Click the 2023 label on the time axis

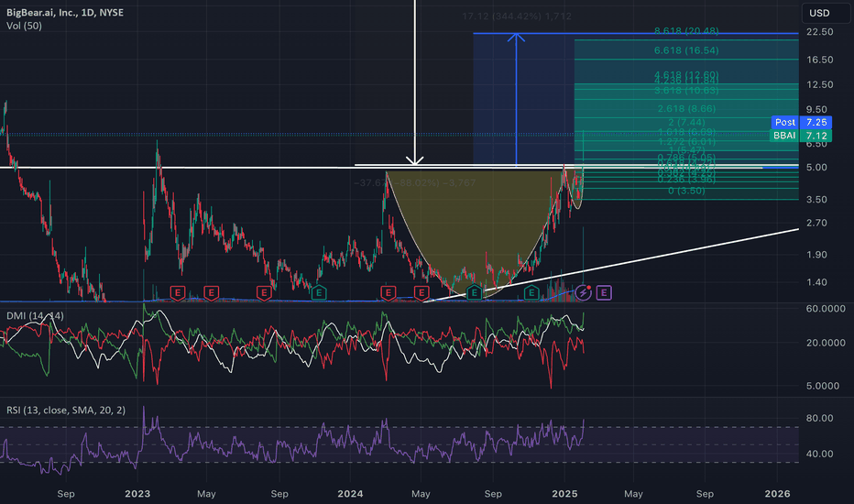(x=137, y=494)
